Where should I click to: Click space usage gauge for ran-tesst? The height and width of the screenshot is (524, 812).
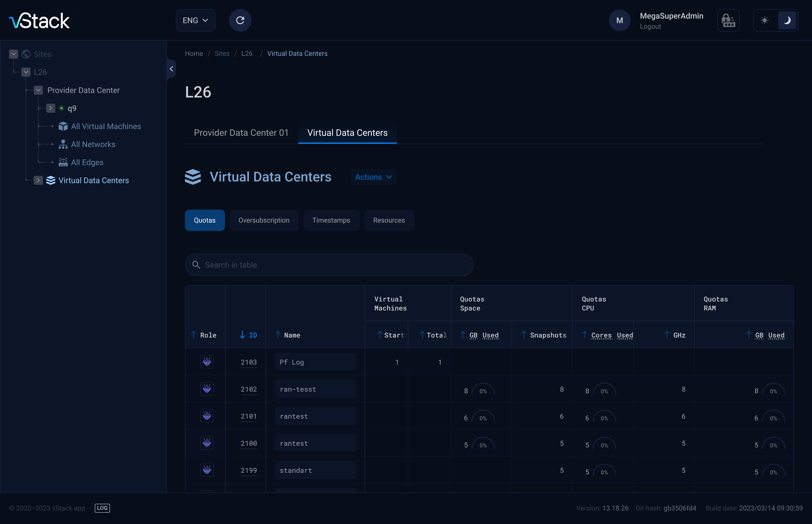(x=483, y=389)
